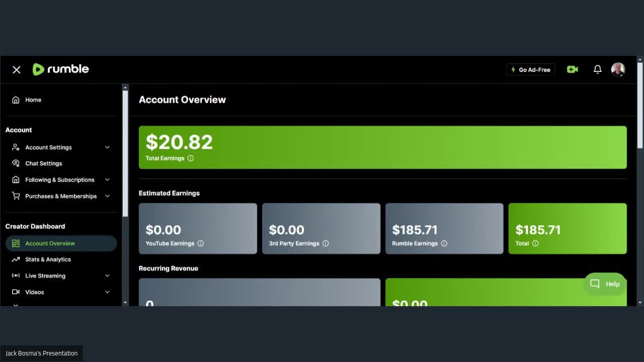The width and height of the screenshot is (644, 362).
Task: Click the $20.82 total earnings amount
Action: (x=179, y=142)
